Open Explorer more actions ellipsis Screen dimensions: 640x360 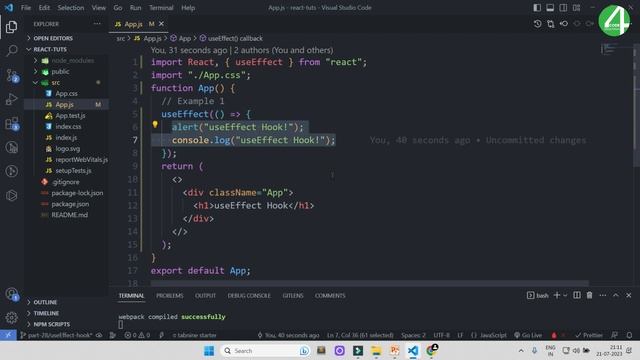point(97,24)
